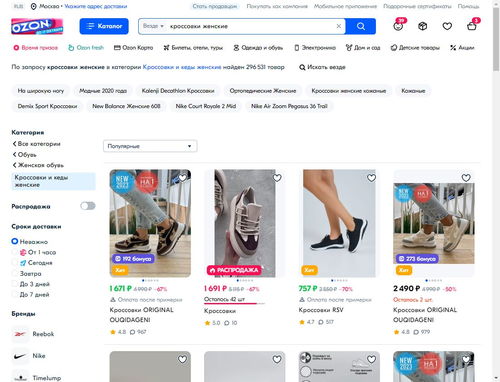
Task: Favorite the second product in second row
Action: (277, 359)
